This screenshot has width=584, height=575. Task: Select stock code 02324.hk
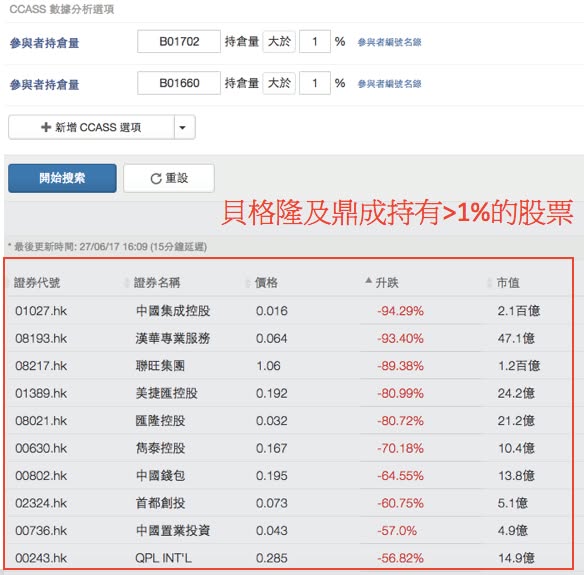click(41, 503)
